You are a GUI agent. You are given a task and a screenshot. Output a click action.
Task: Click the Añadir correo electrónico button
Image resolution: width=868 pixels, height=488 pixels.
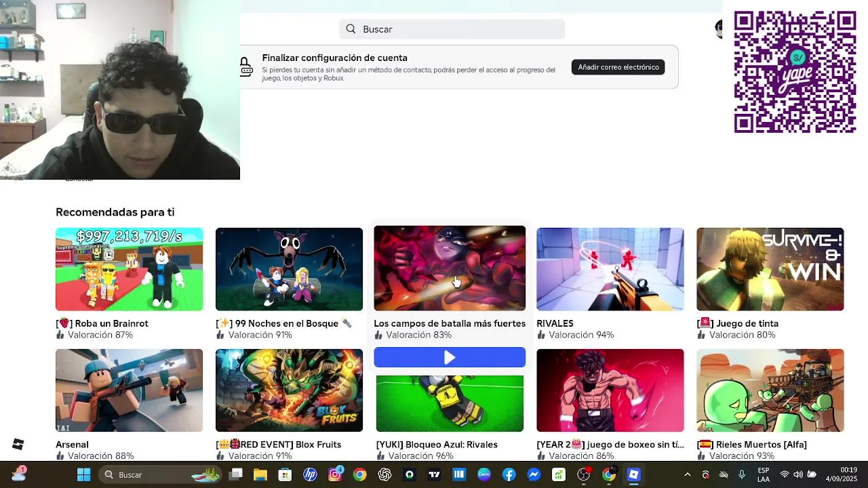click(618, 67)
